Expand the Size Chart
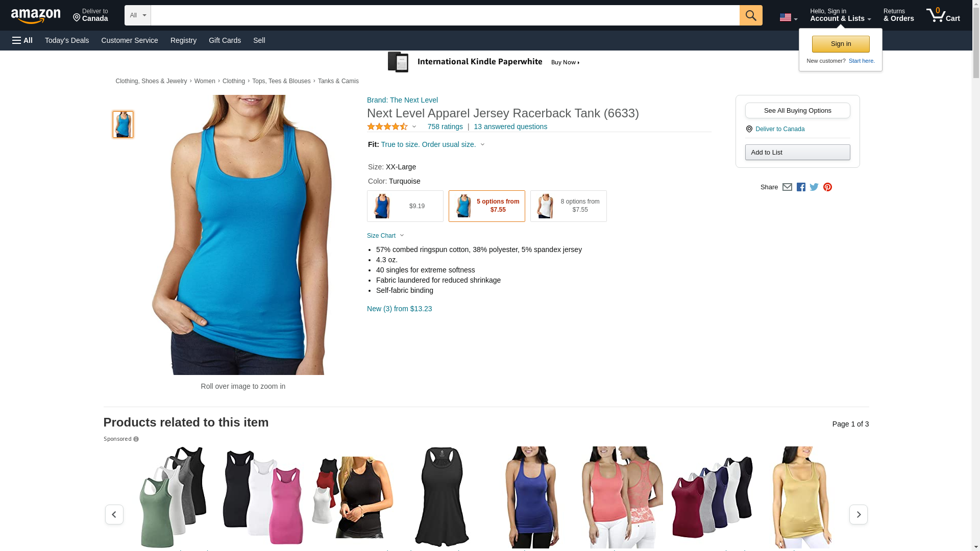This screenshot has width=980, height=551. pos(385,236)
